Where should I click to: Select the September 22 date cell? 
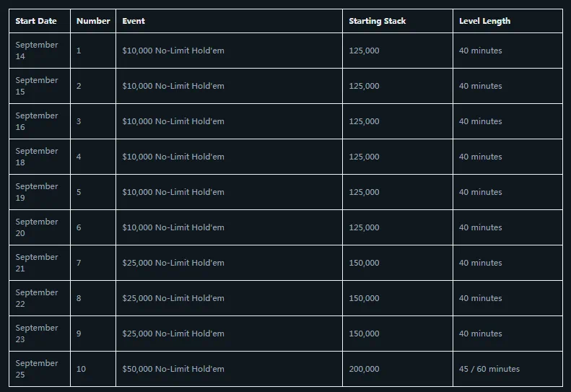37,298
